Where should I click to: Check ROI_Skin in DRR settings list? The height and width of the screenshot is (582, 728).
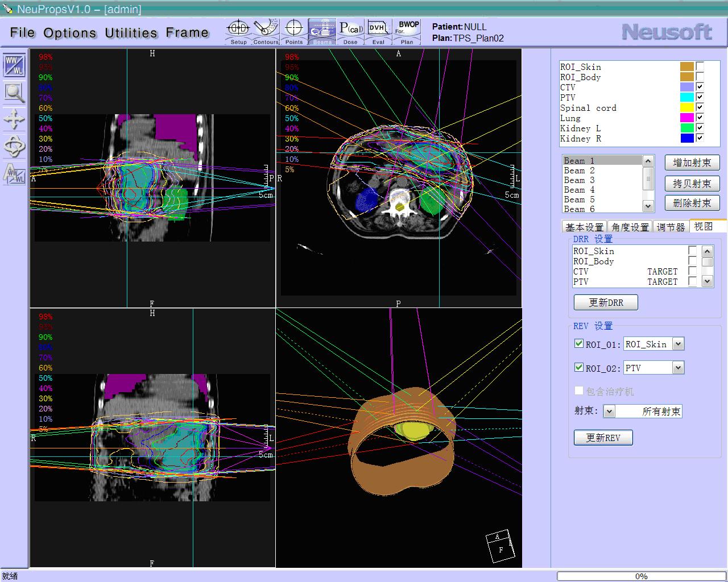click(x=692, y=251)
